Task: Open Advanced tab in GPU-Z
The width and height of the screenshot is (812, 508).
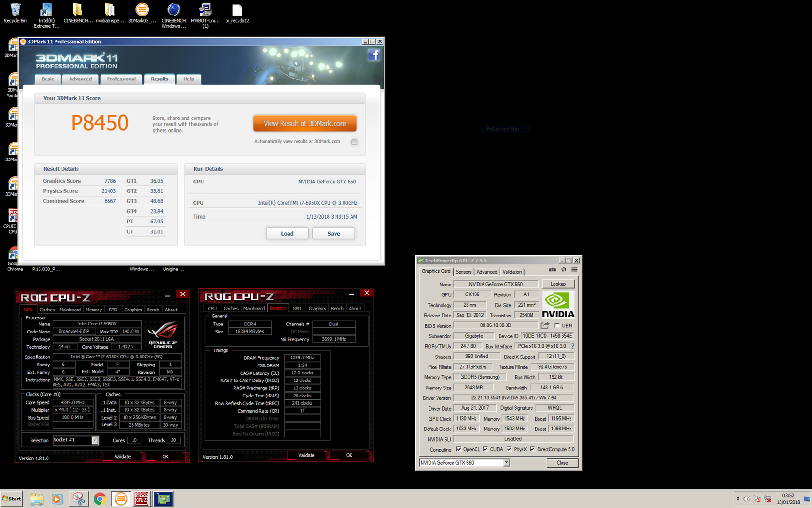Action: (x=487, y=272)
